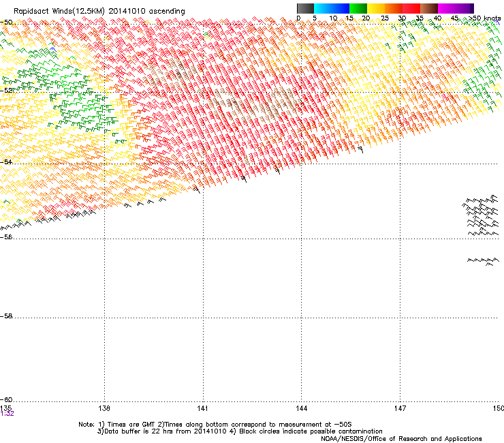Screen dimensions: 504x443
Task: Click the longitude label 147
Action: 400,408
